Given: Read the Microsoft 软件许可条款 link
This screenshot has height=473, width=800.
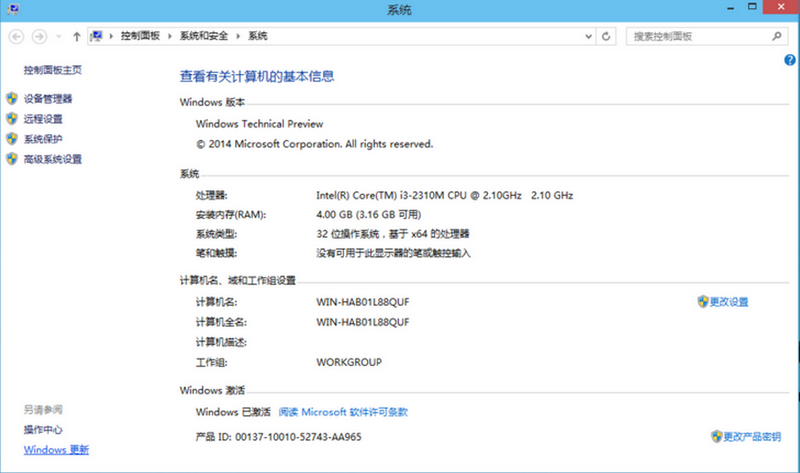Looking at the screenshot, I should pyautogui.click(x=343, y=412).
